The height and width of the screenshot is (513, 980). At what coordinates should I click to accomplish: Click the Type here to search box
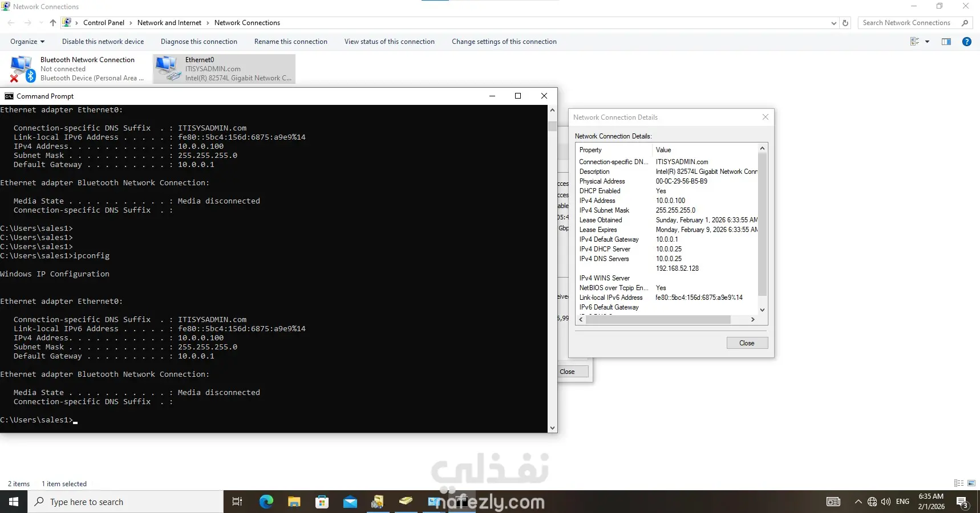click(125, 502)
